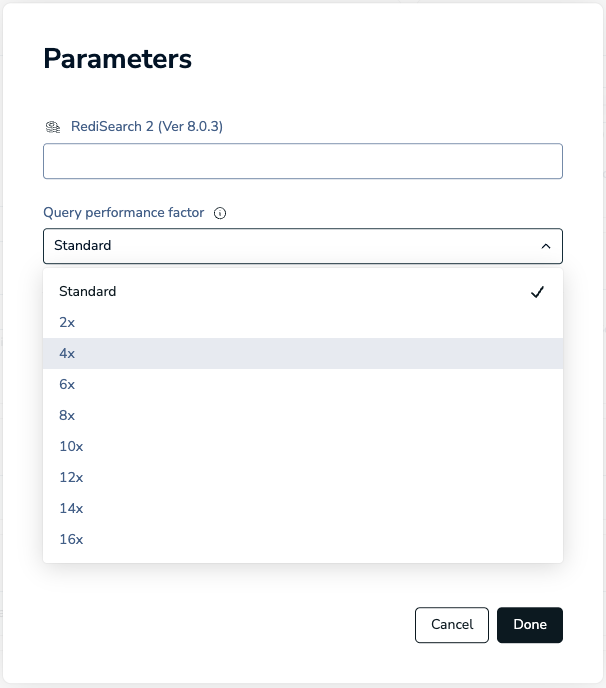The image size is (606, 688).
Task: Click the Query performance factor label
Action: tap(123, 213)
